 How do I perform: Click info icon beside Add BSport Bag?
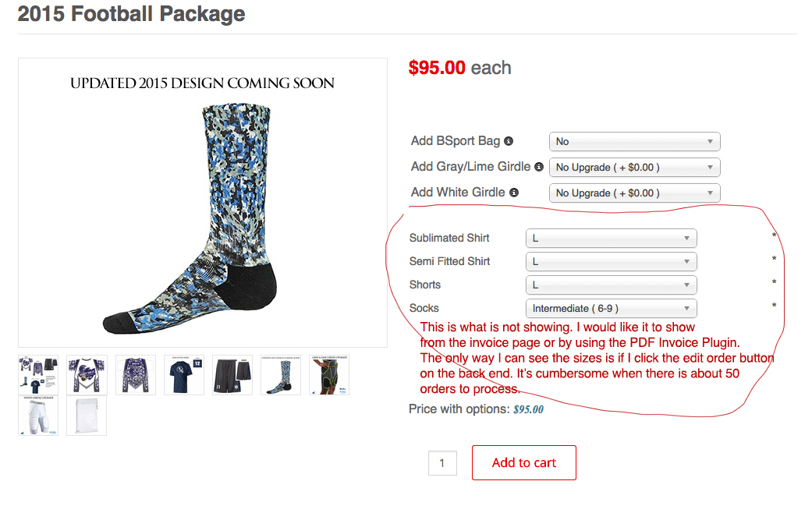509,141
